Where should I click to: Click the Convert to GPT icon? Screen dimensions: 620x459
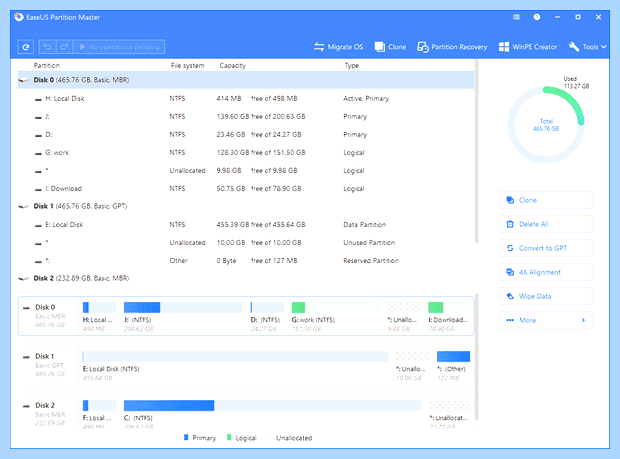(510, 248)
